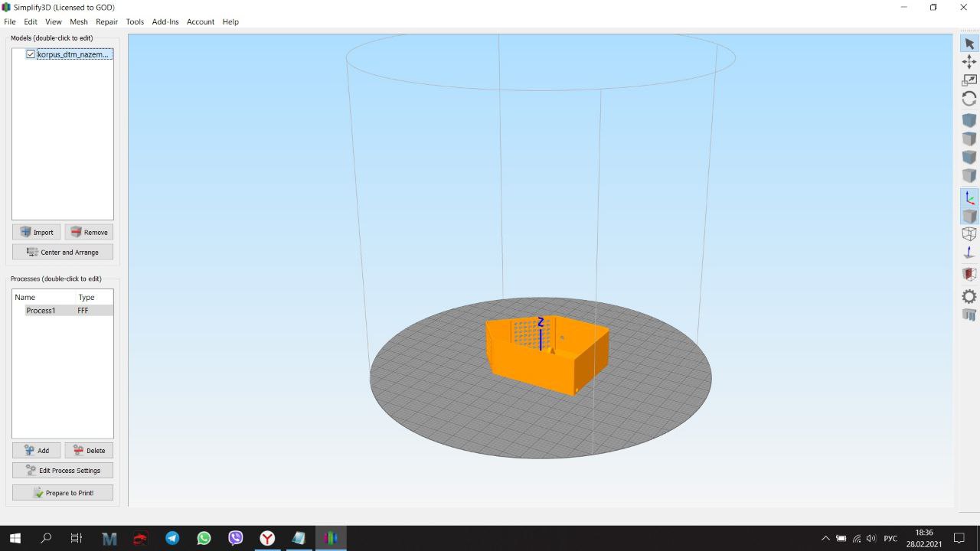
Task: Toggle point normals display
Action: (x=969, y=253)
